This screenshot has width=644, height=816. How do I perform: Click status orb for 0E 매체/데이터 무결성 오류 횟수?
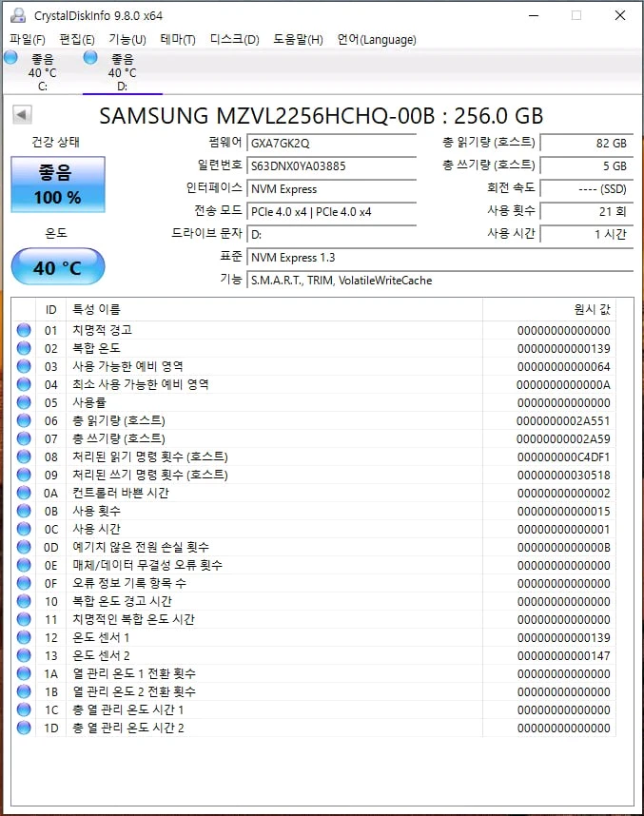(24, 565)
